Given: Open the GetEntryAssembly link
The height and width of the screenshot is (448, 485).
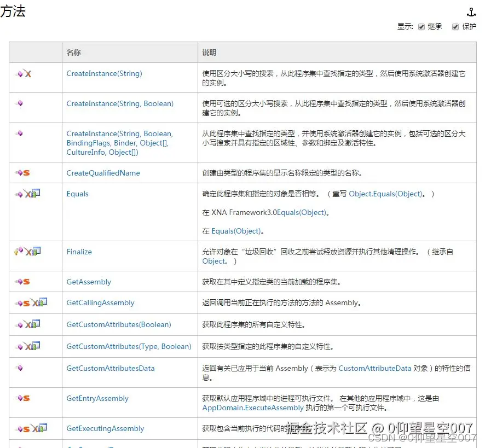Looking at the screenshot, I should 97,399.
